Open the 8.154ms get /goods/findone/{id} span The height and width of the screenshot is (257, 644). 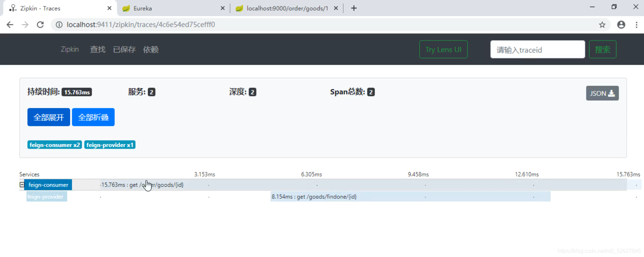(x=410, y=196)
